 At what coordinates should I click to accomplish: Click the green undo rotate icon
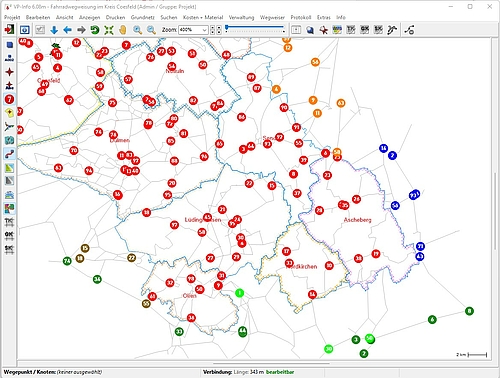[x=95, y=30]
